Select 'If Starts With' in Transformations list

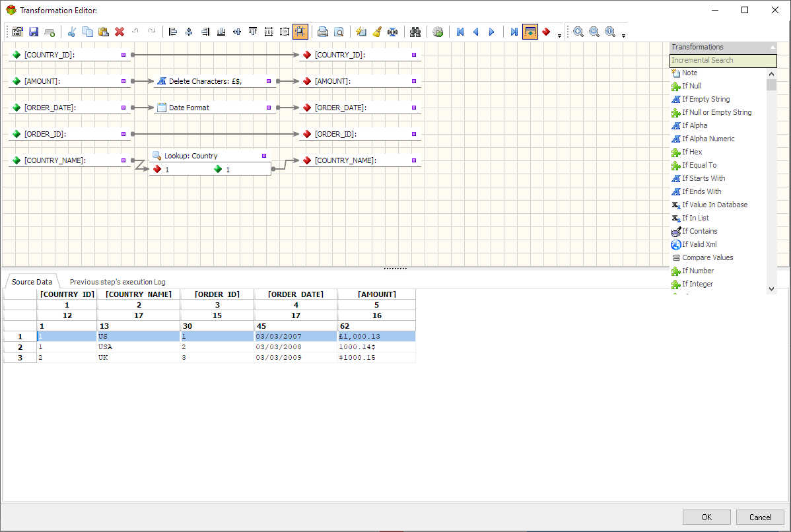(703, 178)
